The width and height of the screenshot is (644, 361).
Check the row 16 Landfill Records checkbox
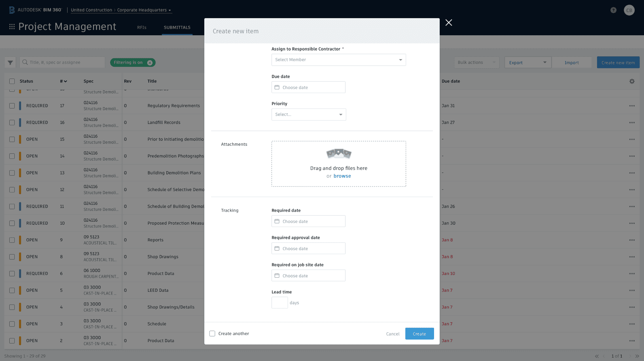tap(12, 123)
